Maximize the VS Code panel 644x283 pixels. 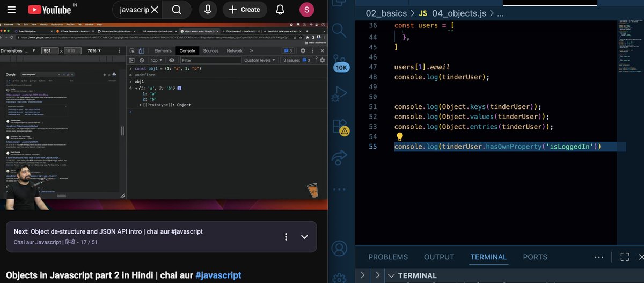coord(625,257)
